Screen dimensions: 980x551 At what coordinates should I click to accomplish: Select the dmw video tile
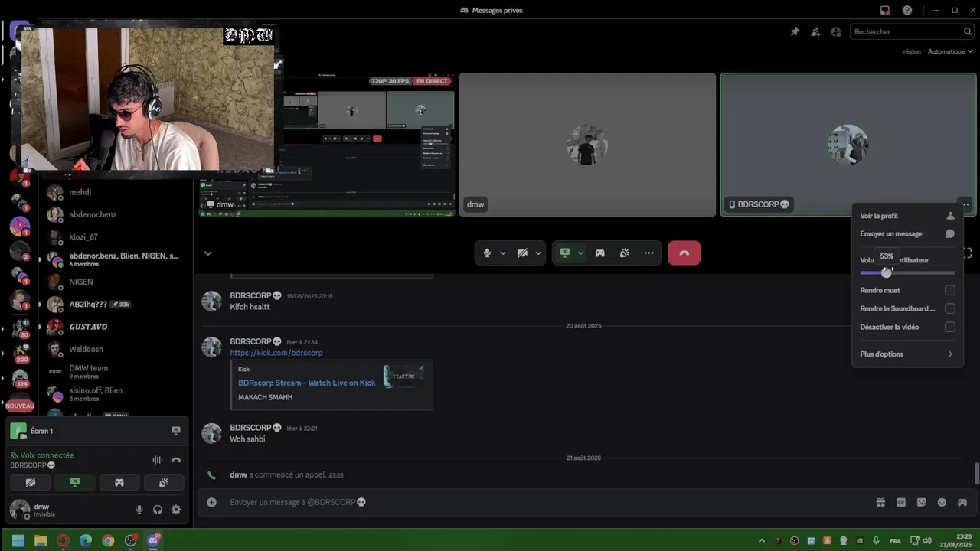tap(587, 145)
